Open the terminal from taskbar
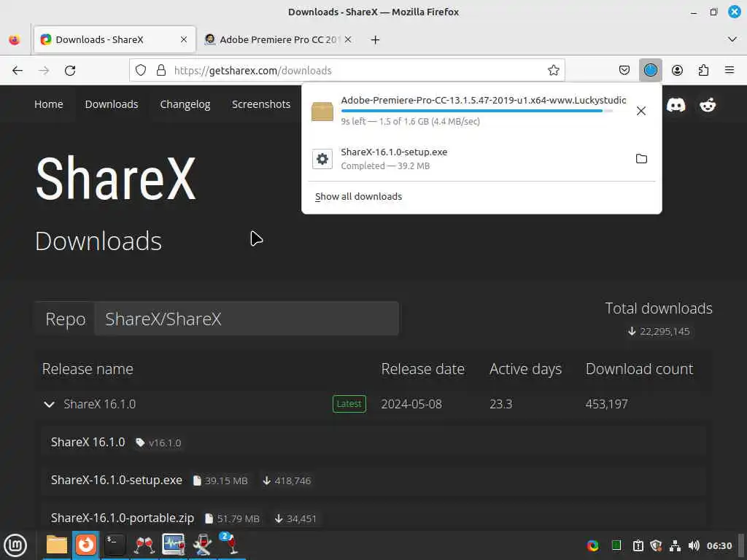This screenshot has height=560, width=747. (x=115, y=545)
